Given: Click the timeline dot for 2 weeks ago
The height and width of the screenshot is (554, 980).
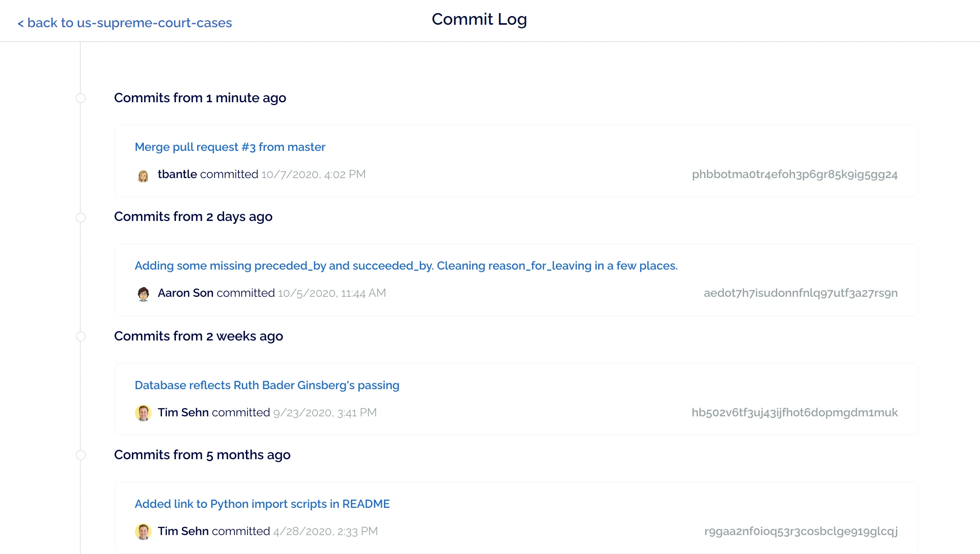Looking at the screenshot, I should tap(81, 336).
